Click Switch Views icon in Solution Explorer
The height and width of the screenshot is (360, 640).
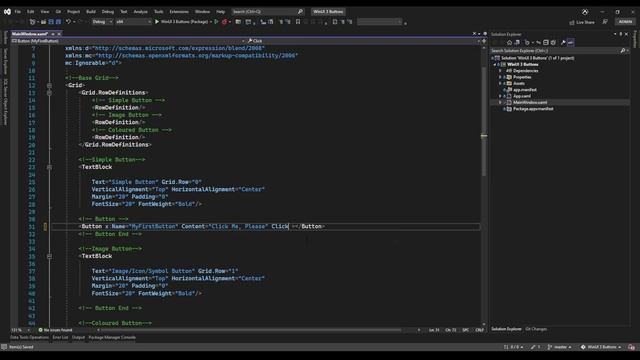pos(517,42)
